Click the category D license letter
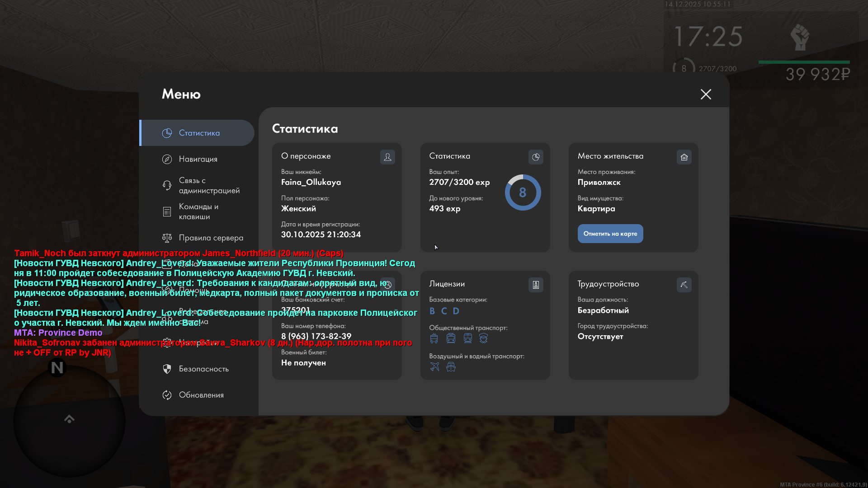Image resolution: width=868 pixels, height=488 pixels. 456,311
